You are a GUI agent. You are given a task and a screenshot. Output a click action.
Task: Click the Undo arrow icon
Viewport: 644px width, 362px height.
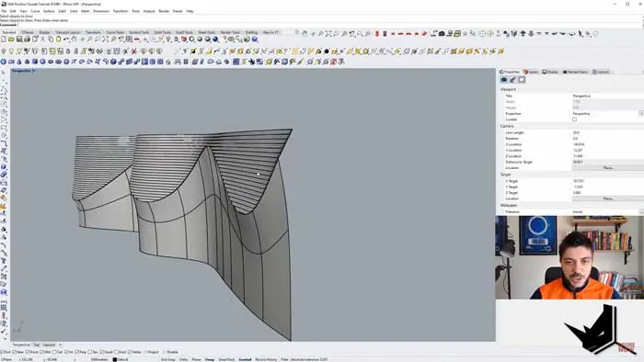66,40
